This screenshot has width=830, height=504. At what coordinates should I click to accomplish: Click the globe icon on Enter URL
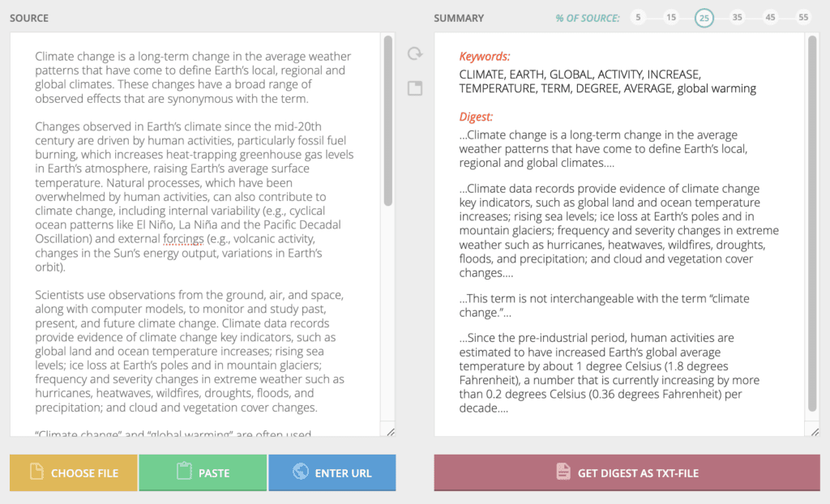[x=300, y=471]
